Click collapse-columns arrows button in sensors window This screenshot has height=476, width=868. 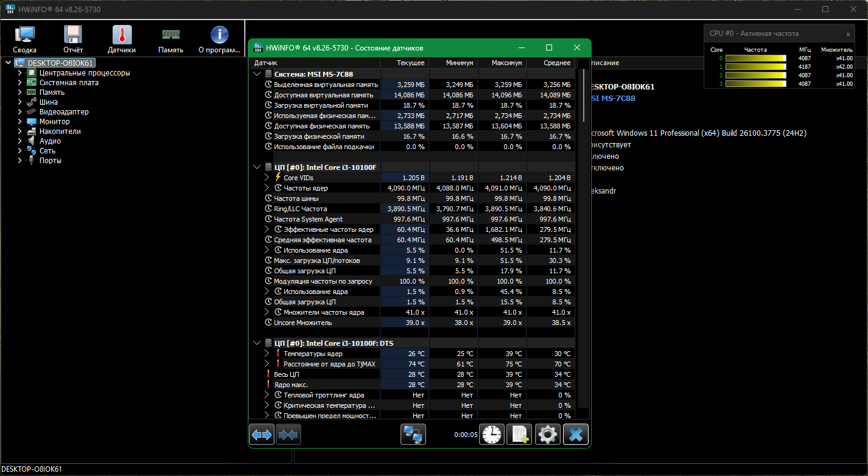(x=289, y=435)
